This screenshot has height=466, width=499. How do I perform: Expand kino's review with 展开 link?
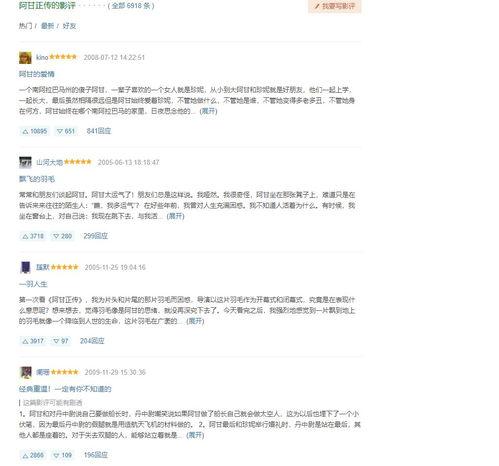tap(208, 111)
